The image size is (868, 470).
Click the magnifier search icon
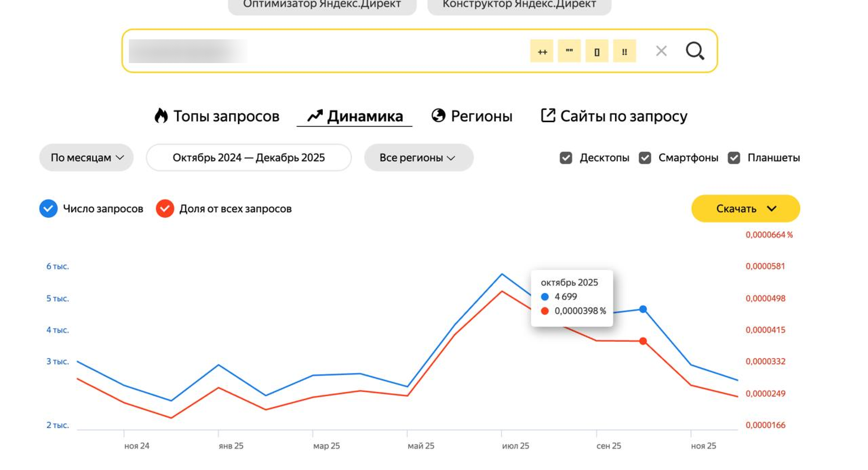695,51
